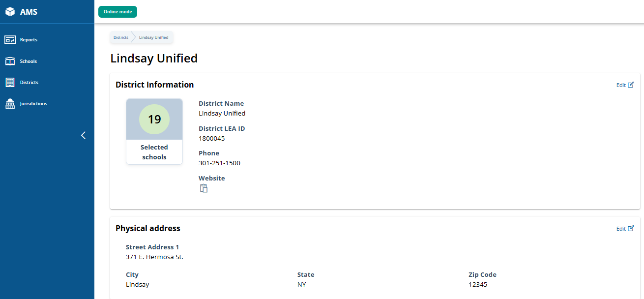Select the Reports menu label
The height and width of the screenshot is (299, 644).
click(29, 40)
